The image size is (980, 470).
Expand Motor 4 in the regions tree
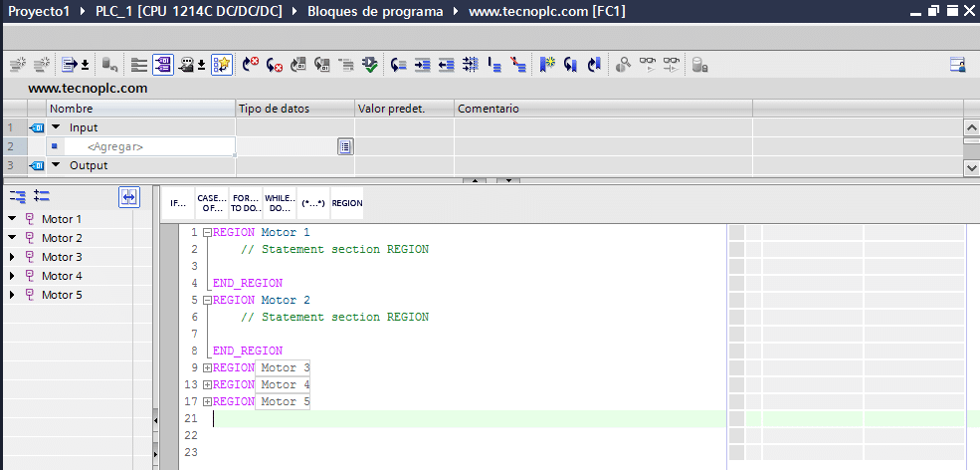click(12, 276)
